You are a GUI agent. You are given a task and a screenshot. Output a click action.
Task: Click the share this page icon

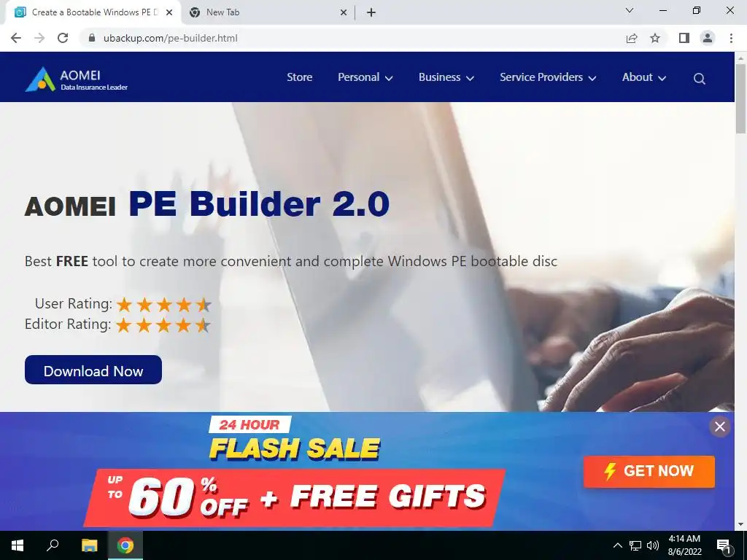(x=632, y=38)
